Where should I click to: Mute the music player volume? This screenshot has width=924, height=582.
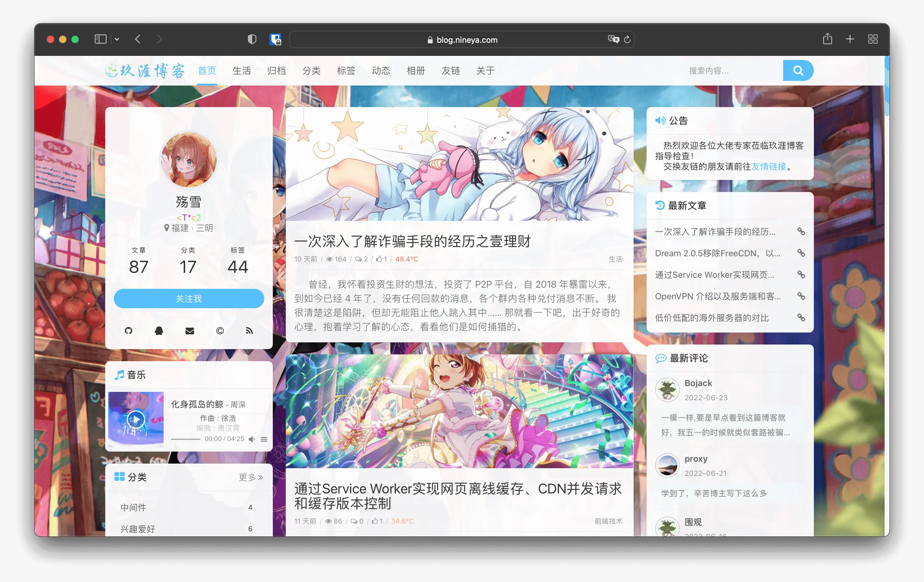click(x=252, y=439)
